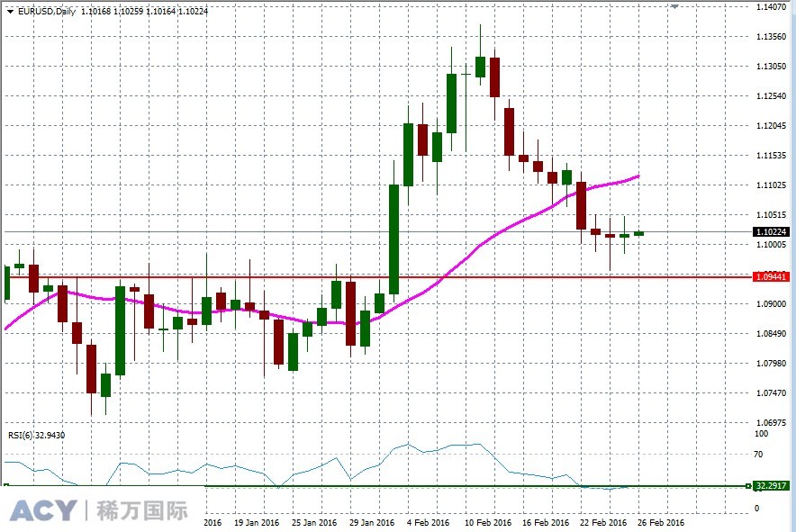Click the 1.09000 price scale label
The width and height of the screenshot is (796, 532).
[x=771, y=304]
